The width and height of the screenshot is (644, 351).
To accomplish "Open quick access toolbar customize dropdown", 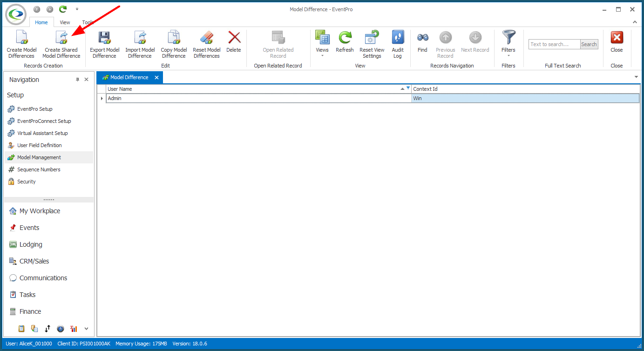I will (77, 9).
